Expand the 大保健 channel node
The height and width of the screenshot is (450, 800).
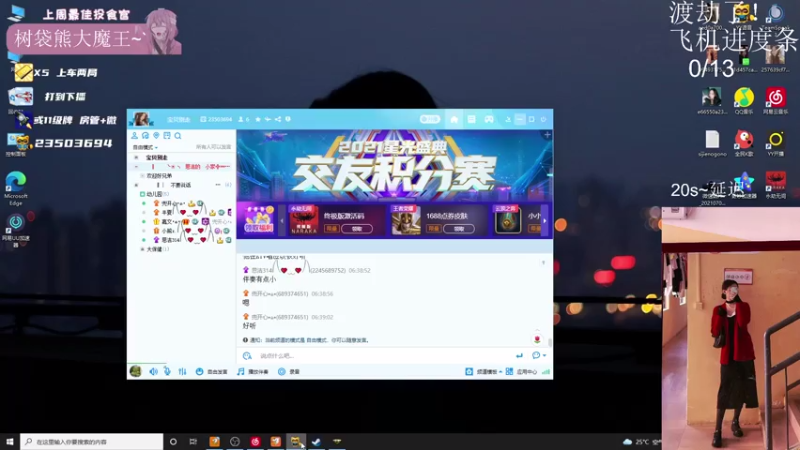(x=142, y=249)
